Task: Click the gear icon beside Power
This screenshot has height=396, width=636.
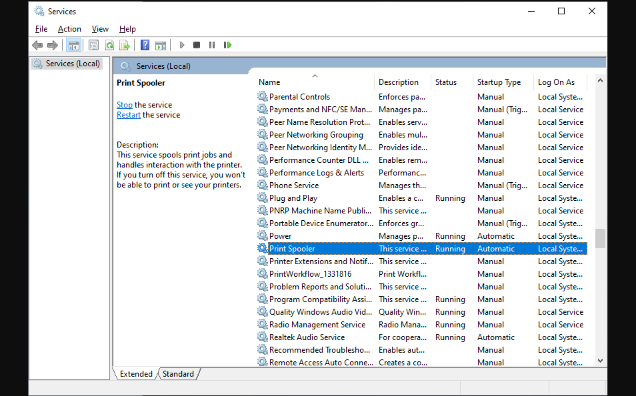Action: (x=262, y=236)
